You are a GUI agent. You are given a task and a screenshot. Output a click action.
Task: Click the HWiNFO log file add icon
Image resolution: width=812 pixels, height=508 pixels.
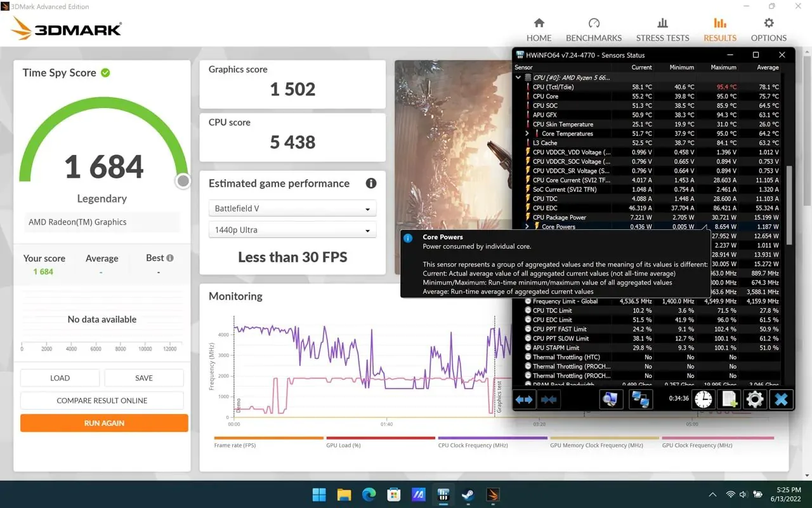click(730, 399)
